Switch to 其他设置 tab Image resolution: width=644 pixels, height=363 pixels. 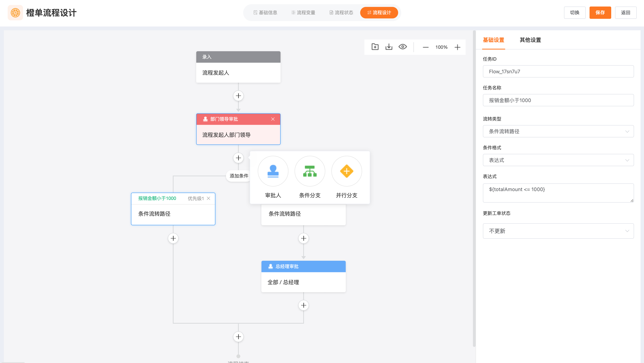coord(530,40)
